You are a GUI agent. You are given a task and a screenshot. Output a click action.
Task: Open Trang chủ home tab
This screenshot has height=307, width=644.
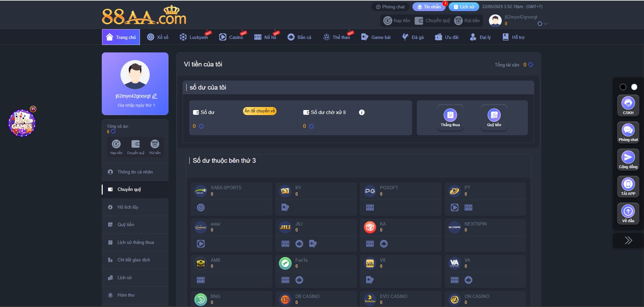[x=121, y=37]
